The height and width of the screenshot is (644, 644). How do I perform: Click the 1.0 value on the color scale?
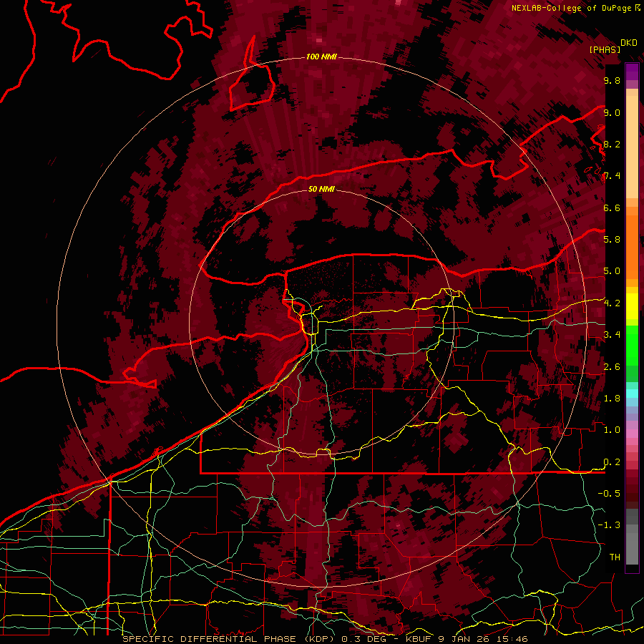click(x=612, y=430)
